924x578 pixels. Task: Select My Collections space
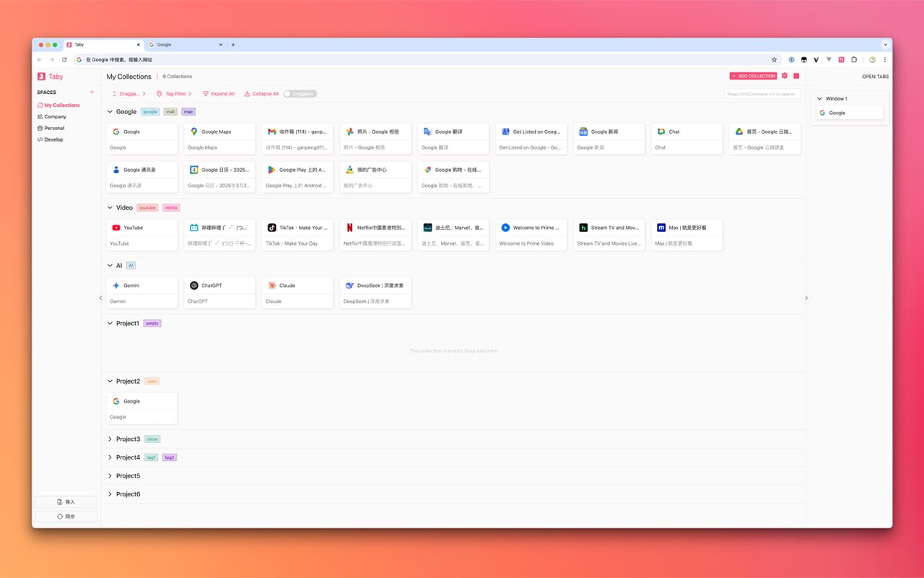click(x=58, y=105)
